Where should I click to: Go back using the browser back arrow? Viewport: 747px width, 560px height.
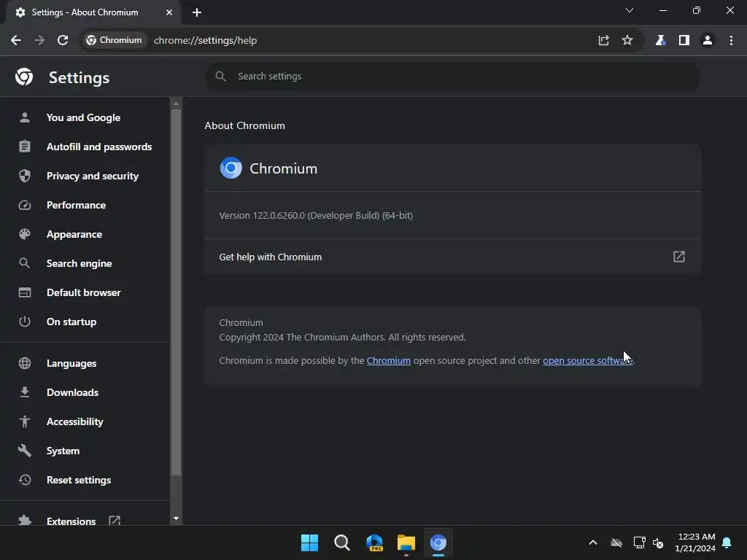tap(16, 41)
